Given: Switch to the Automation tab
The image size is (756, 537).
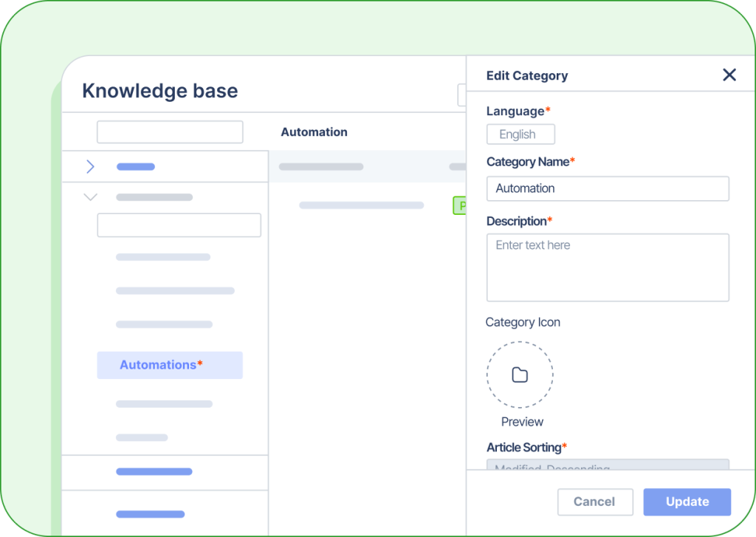Looking at the screenshot, I should 314,131.
